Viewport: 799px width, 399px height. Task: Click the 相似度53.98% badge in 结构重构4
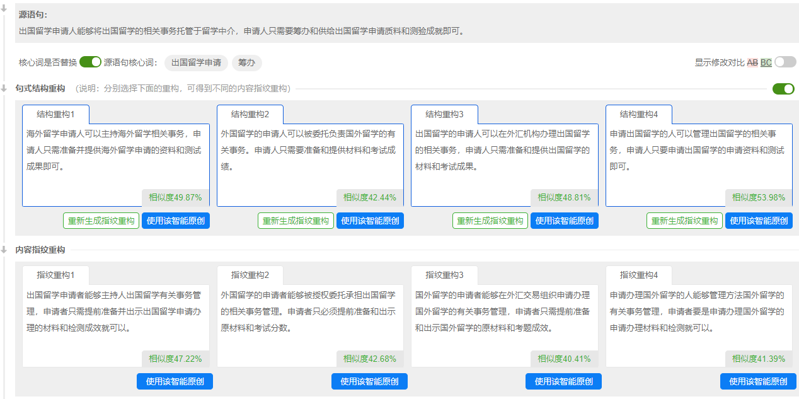[759, 198]
